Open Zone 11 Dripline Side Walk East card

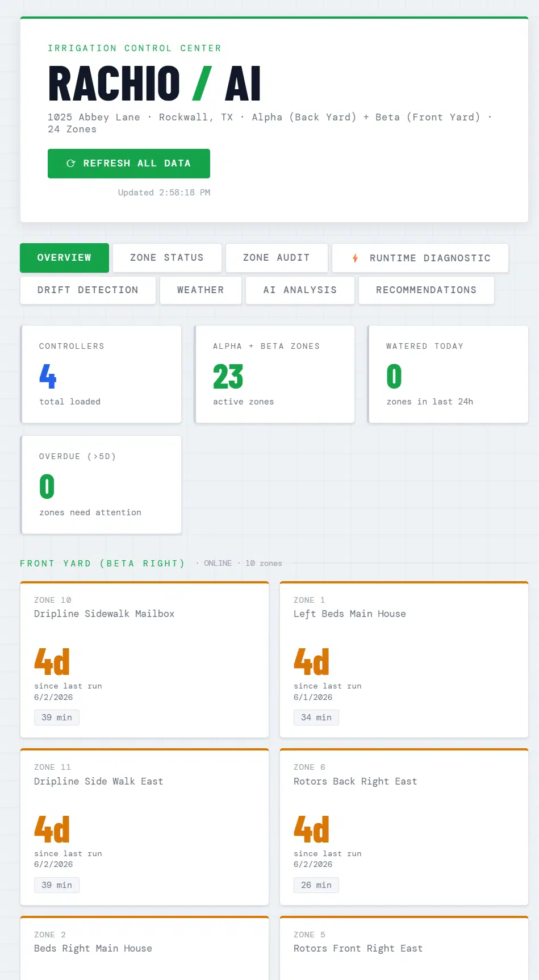tap(144, 827)
